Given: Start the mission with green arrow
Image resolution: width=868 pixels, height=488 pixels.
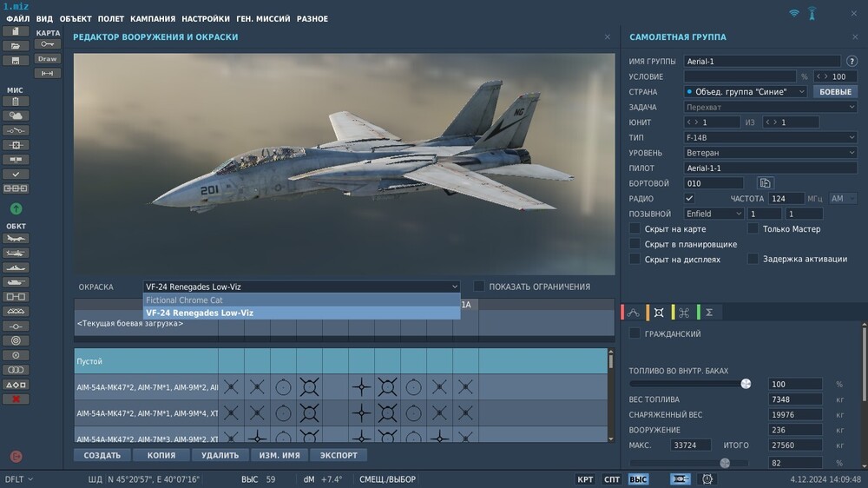Looking at the screenshot, I should coord(16,208).
